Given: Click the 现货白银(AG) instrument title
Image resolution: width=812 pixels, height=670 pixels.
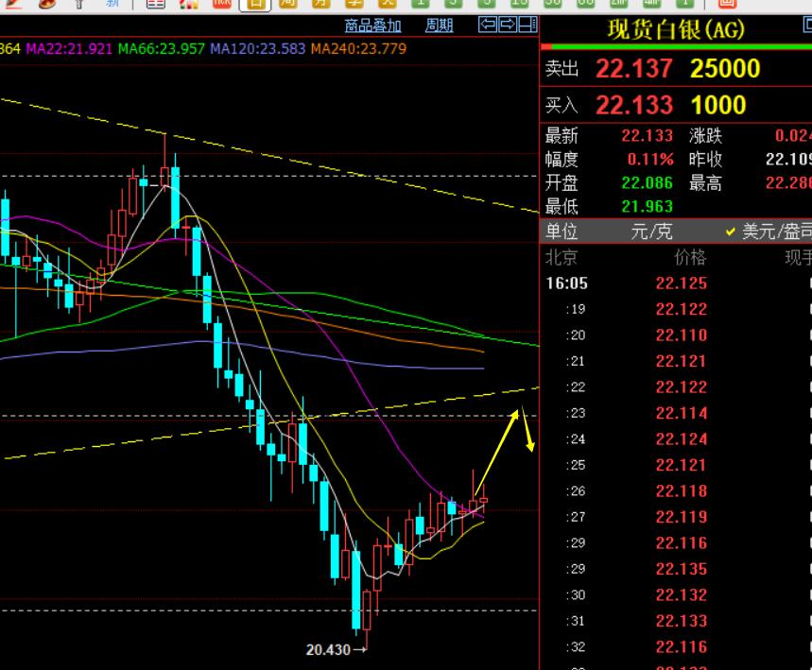Looking at the screenshot, I should [676, 29].
